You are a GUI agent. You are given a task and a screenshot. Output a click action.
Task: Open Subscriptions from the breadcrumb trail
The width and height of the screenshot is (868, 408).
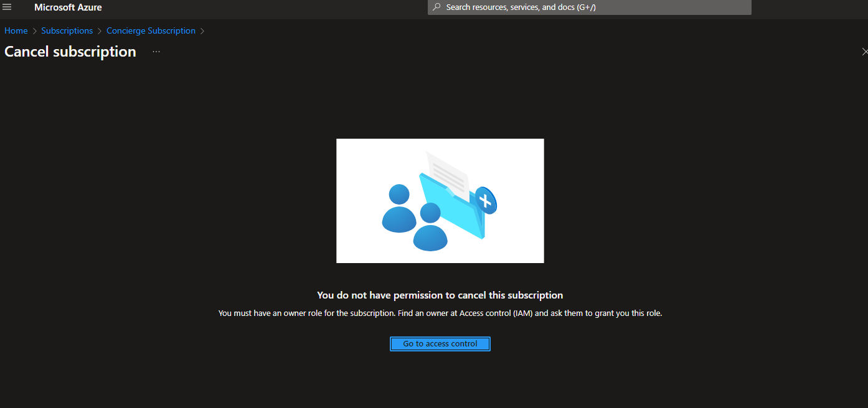pyautogui.click(x=67, y=30)
